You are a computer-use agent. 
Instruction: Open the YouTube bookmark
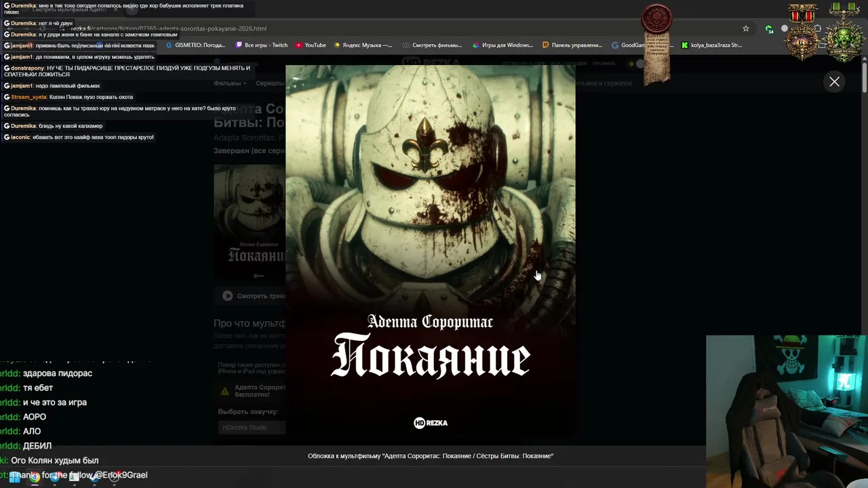point(311,45)
